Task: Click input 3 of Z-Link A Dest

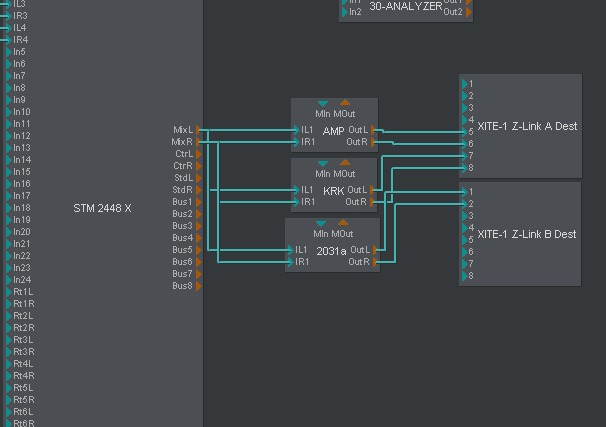Action: point(465,108)
